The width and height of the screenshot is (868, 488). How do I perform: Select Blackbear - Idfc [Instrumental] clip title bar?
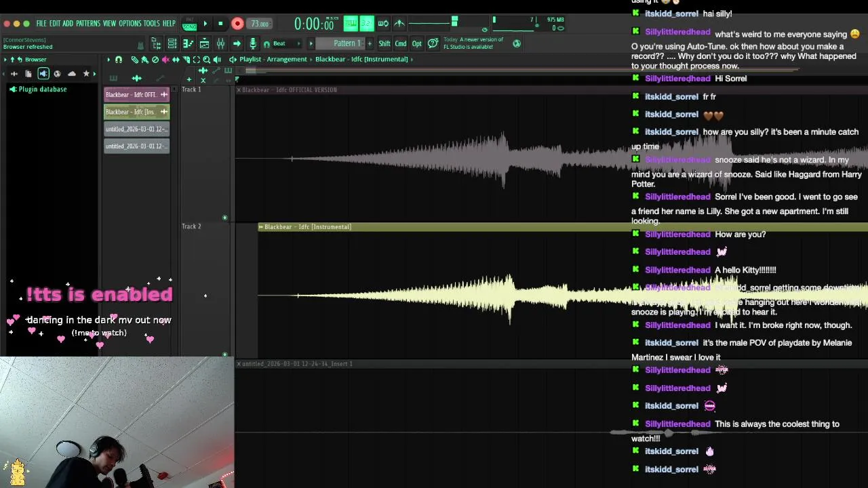tap(563, 227)
